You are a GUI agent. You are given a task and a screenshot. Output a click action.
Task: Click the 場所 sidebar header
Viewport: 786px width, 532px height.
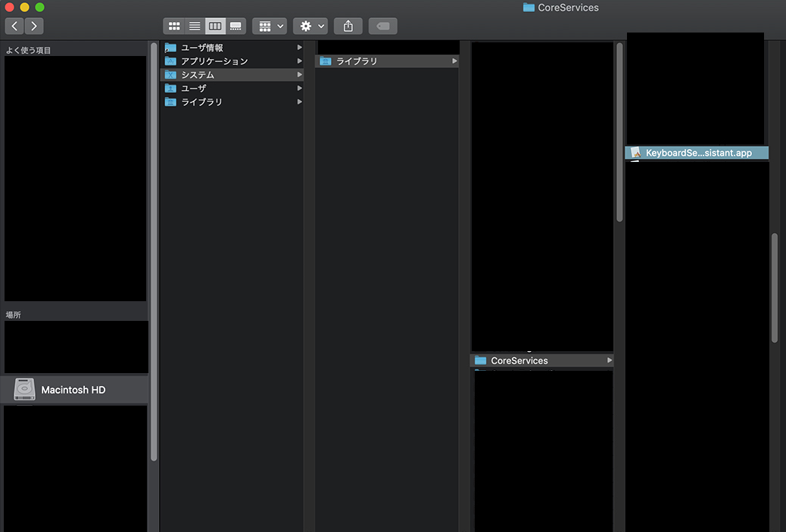click(13, 315)
